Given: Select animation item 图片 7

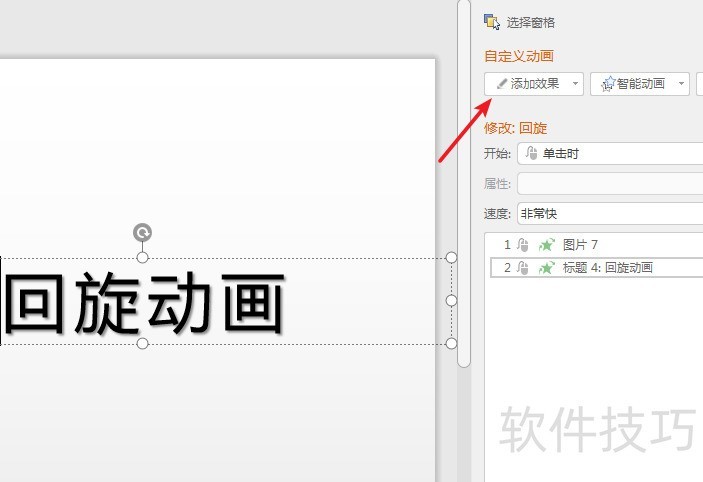Looking at the screenshot, I should (x=580, y=245).
